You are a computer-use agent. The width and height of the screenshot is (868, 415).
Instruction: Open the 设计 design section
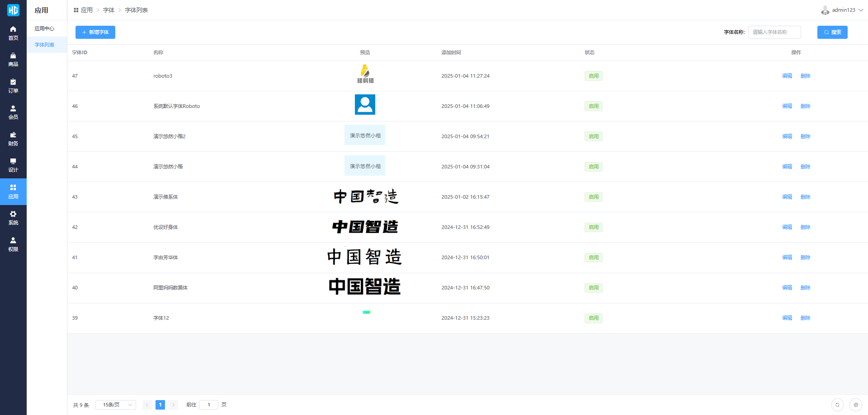(x=13, y=165)
